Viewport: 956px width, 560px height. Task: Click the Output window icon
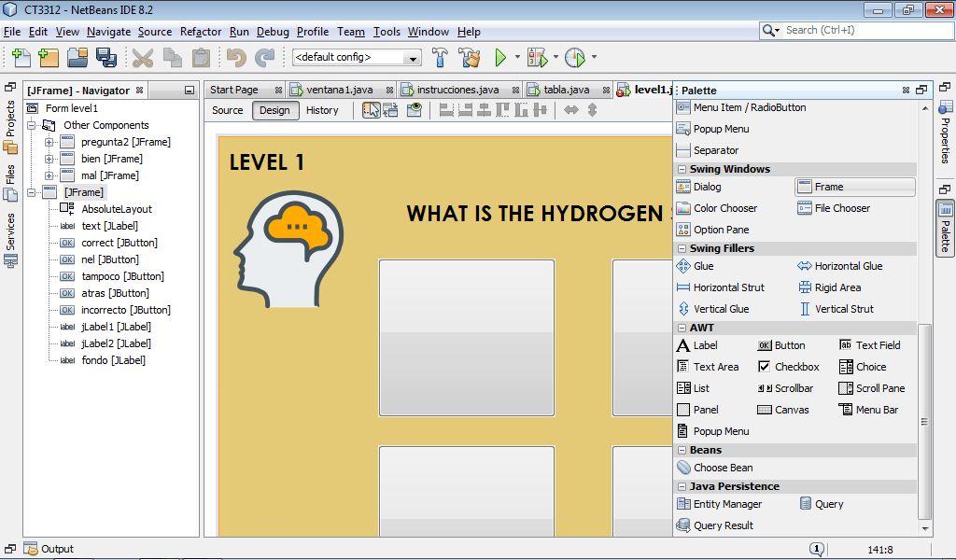click(x=31, y=549)
